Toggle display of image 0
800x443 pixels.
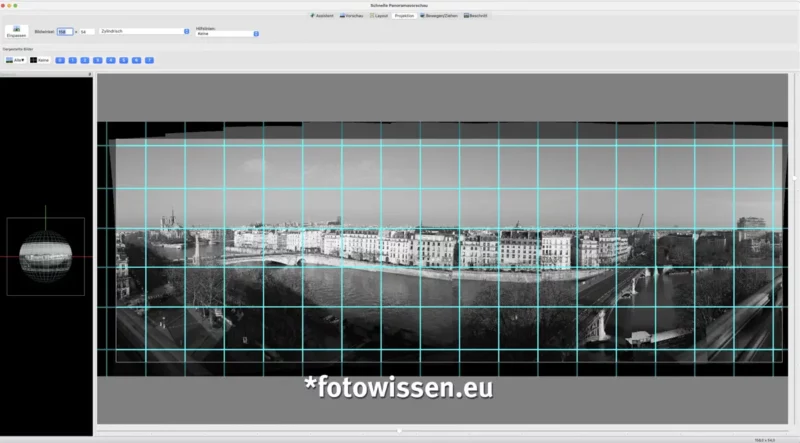pyautogui.click(x=60, y=60)
